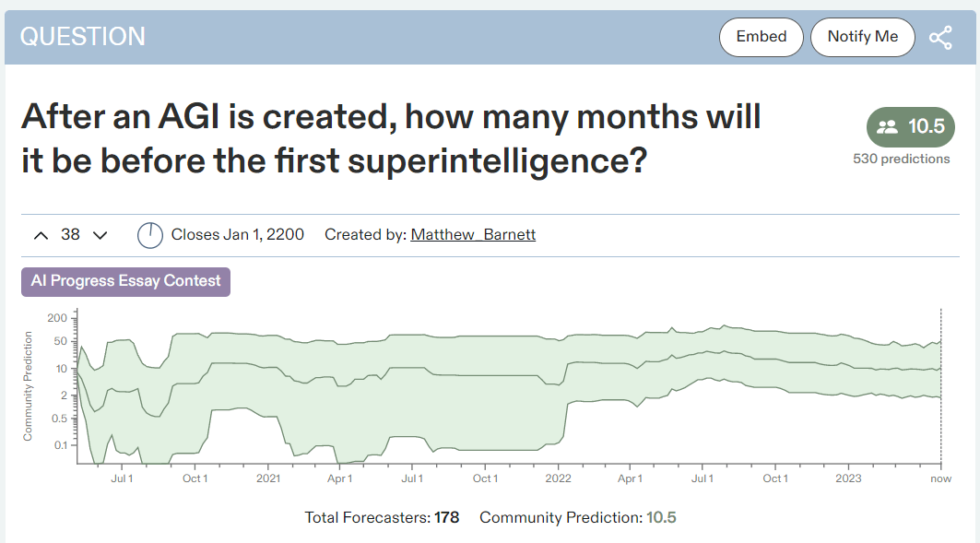Open Matthew_Barnett's profile link

(473, 235)
